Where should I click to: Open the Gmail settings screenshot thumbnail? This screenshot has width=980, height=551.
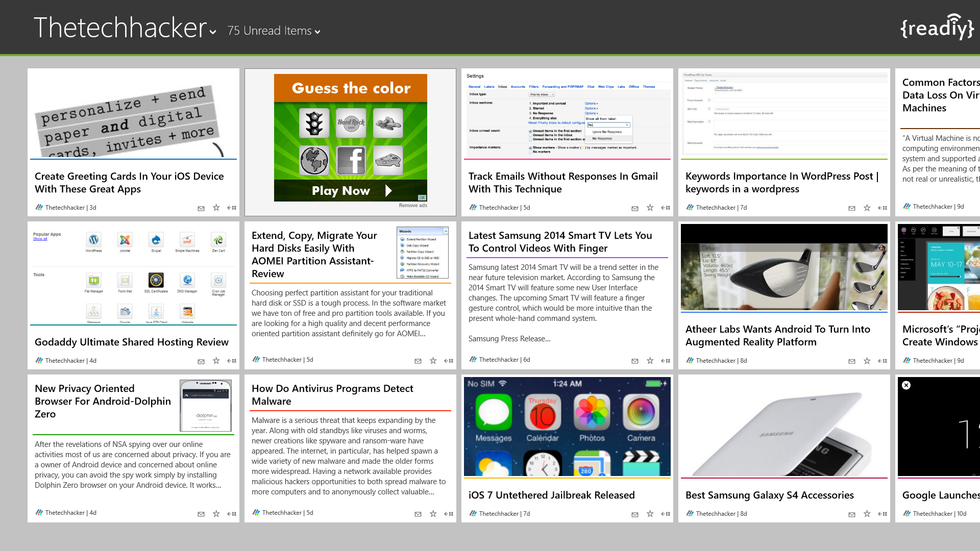[x=567, y=115]
